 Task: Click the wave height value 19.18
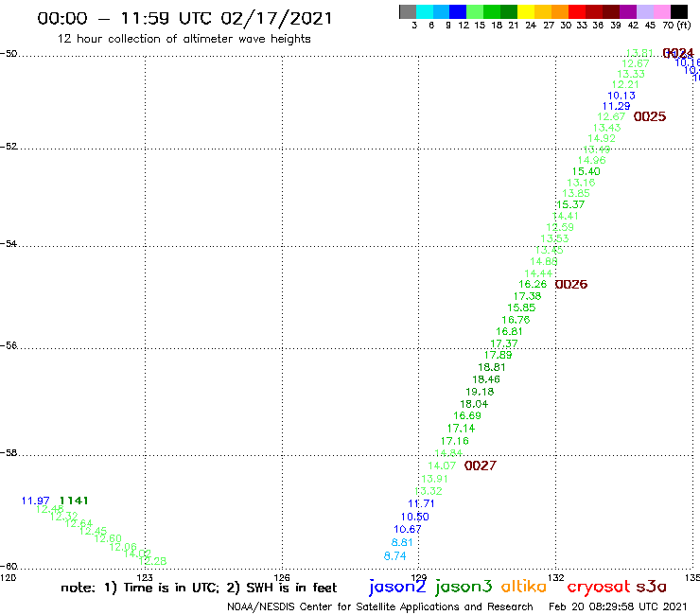[480, 392]
